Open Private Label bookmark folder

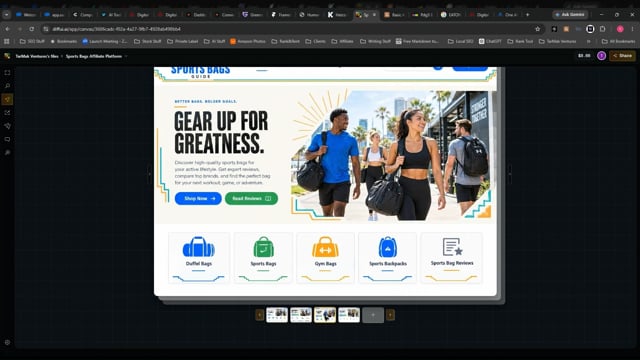[182, 41]
